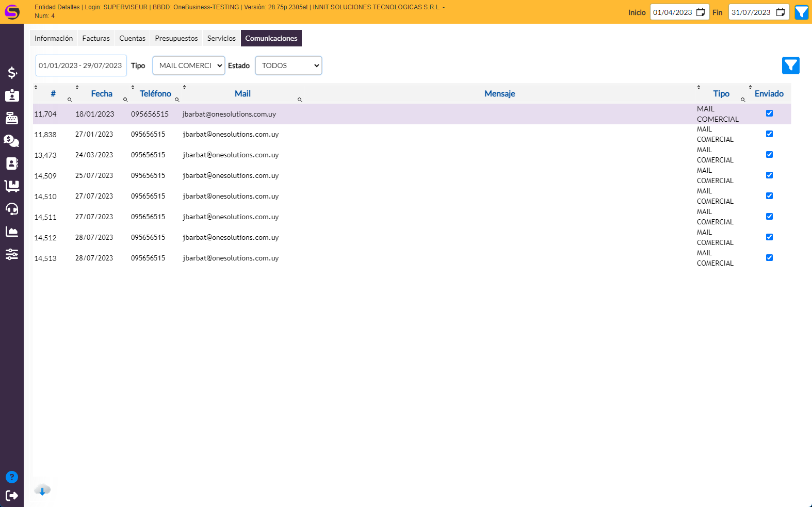The width and height of the screenshot is (812, 507).
Task: Click the blue filter button beside the table filters
Action: pos(790,66)
